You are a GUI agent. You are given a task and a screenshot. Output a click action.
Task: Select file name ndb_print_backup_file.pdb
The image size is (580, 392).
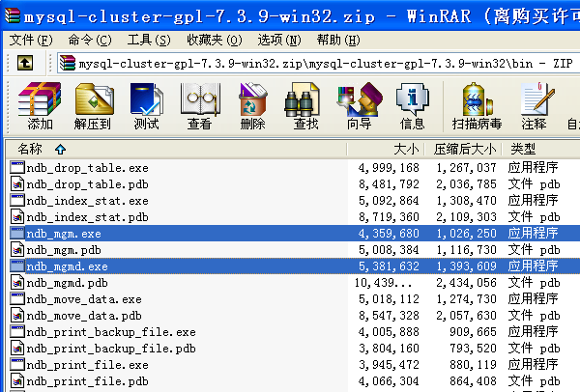[111, 349]
